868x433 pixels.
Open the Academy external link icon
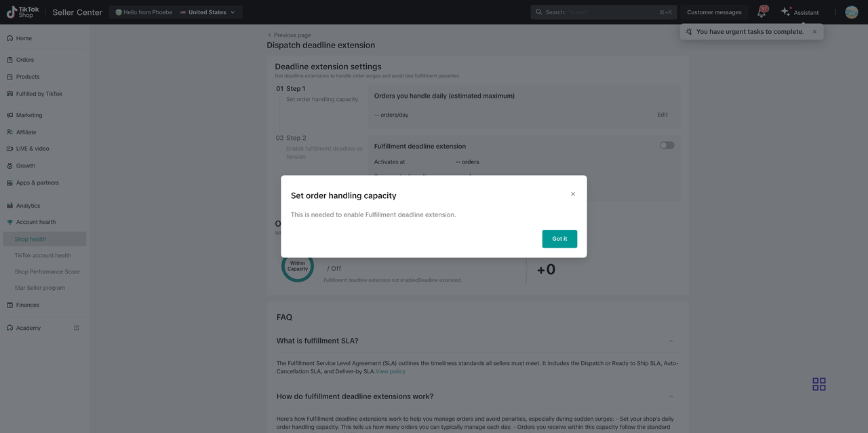77,328
